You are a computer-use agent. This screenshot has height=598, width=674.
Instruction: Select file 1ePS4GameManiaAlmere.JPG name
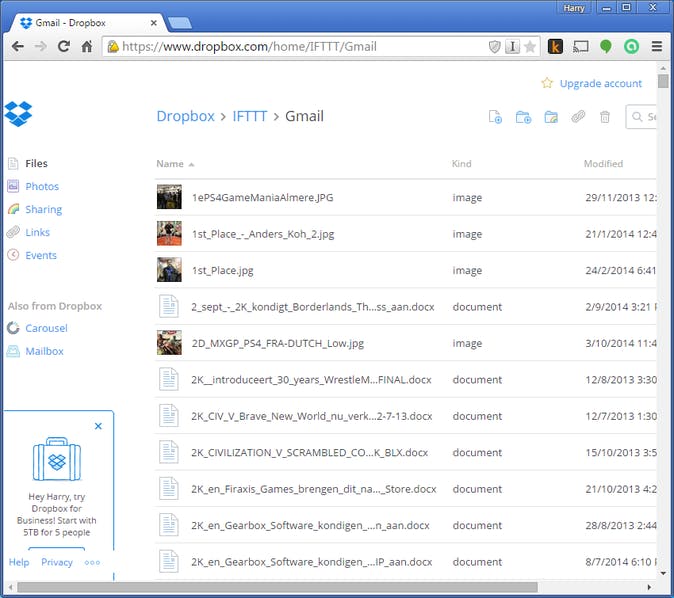tap(262, 197)
